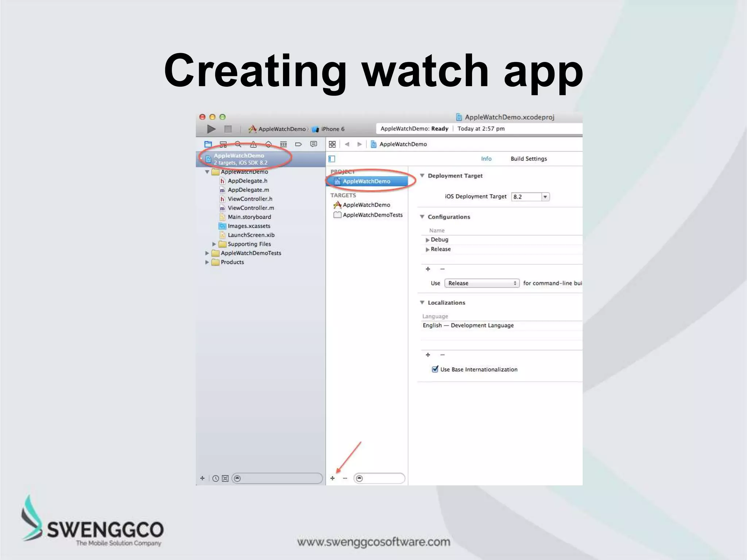Go back with the left arrow
This screenshot has width=747, height=560.
347,144
